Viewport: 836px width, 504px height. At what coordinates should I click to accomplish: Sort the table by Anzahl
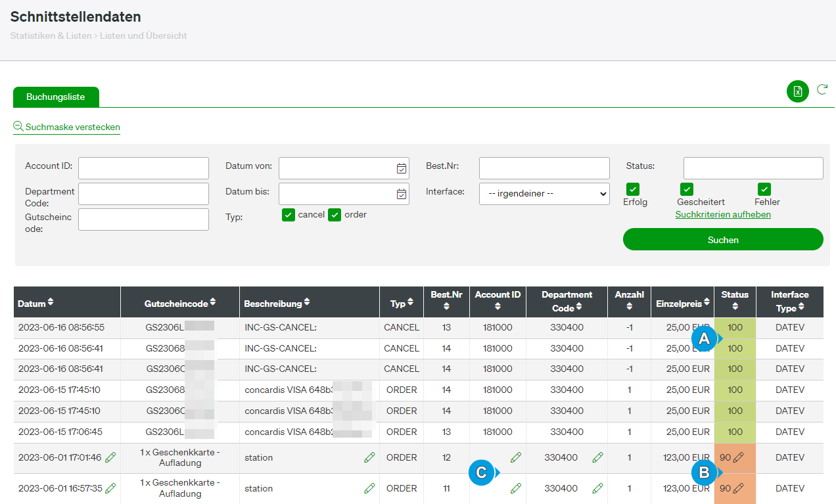(629, 306)
